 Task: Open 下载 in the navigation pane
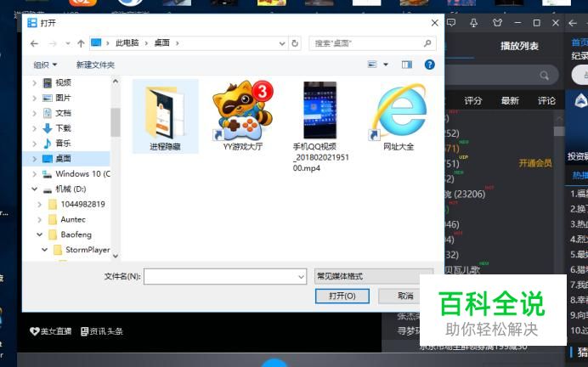64,128
